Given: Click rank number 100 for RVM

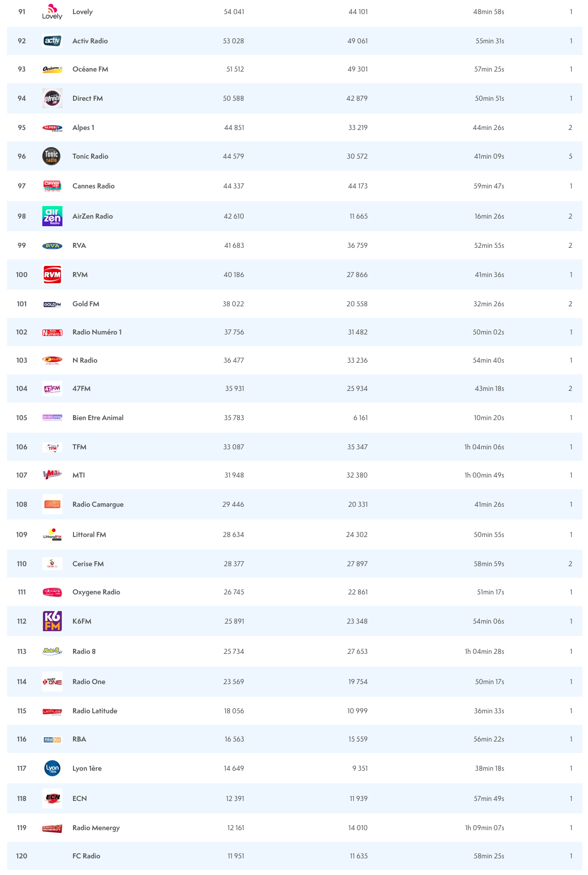Looking at the screenshot, I should pos(22,275).
